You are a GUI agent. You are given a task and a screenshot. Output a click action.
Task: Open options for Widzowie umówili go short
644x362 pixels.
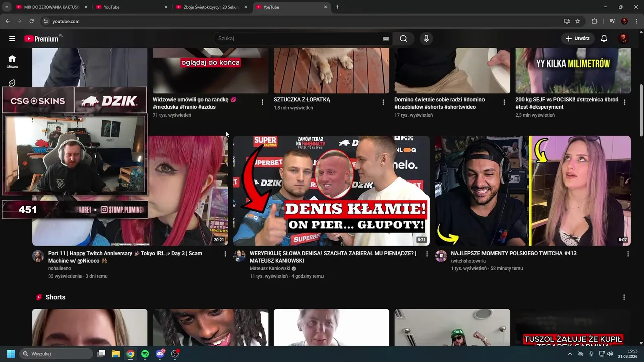point(262,102)
